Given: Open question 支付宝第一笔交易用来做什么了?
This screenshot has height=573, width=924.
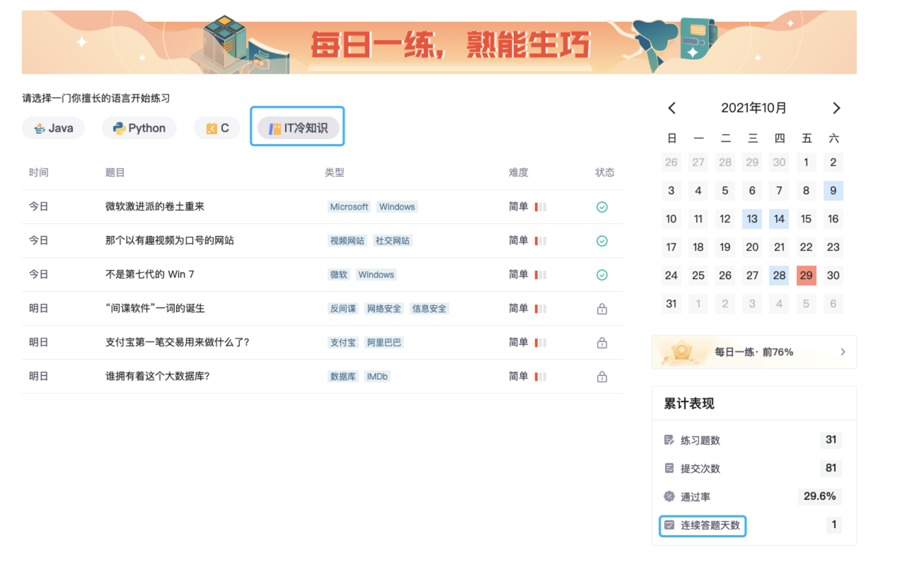Looking at the screenshot, I should (x=177, y=342).
